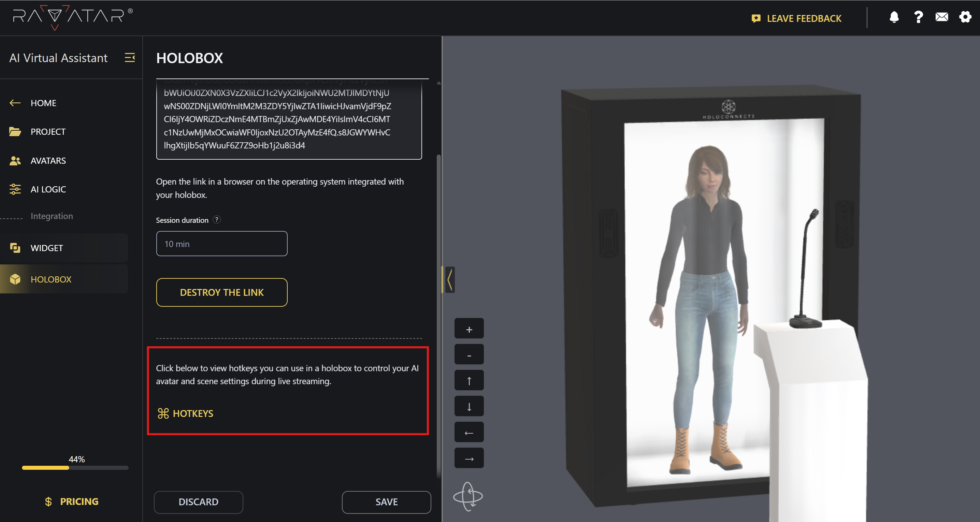Click the holobox link token text box
Screen dimensions: 980x522
(288, 119)
